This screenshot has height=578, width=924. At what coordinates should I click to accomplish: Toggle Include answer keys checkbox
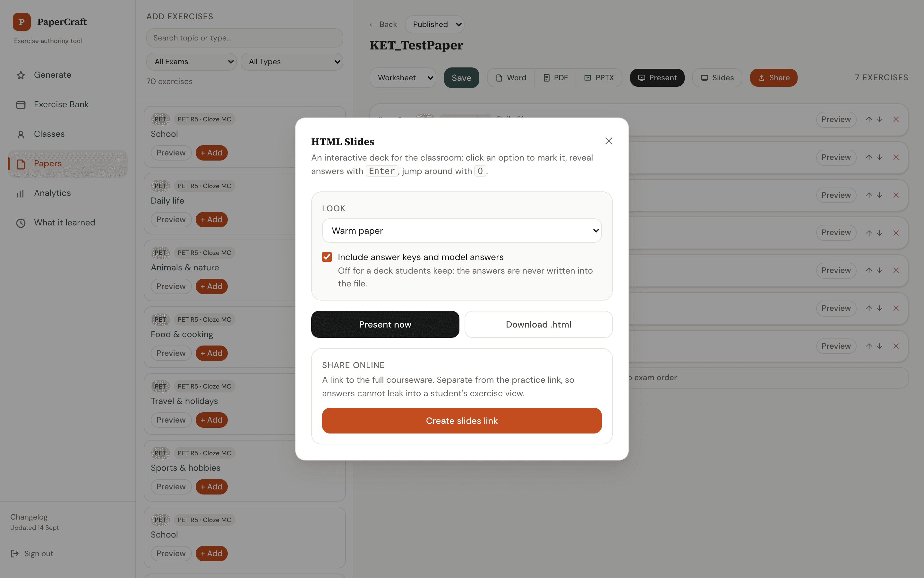[x=327, y=257]
